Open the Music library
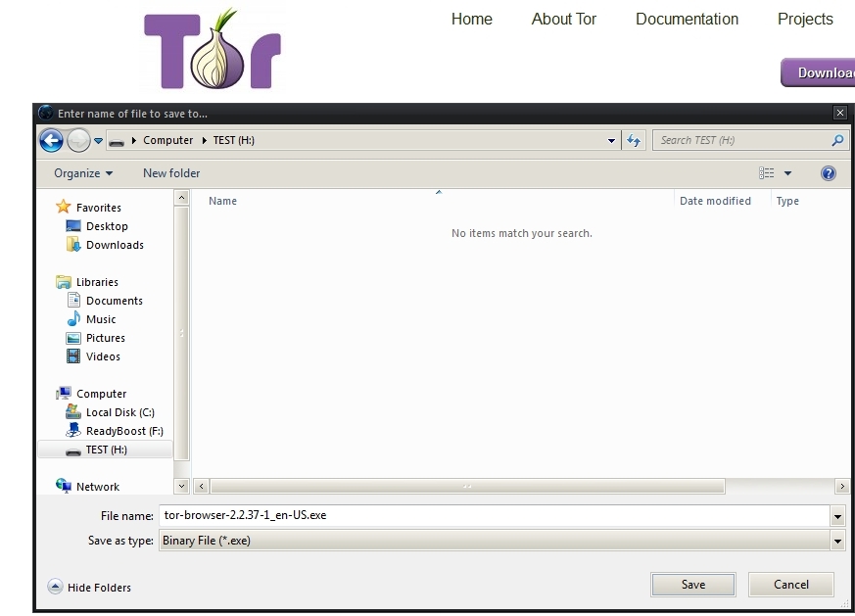Image resolution: width=855 pixels, height=616 pixels. point(101,319)
